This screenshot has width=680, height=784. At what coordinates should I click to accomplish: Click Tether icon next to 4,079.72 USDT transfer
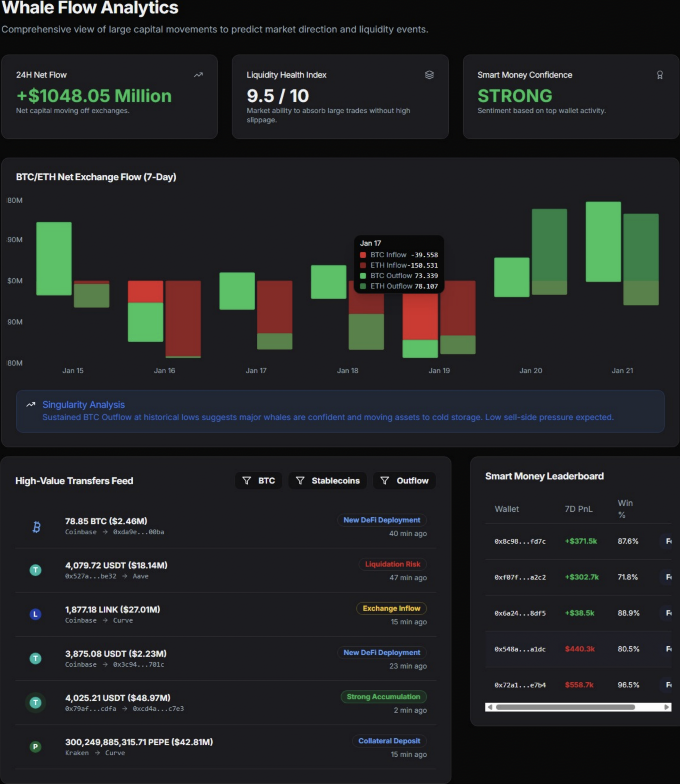click(x=35, y=570)
